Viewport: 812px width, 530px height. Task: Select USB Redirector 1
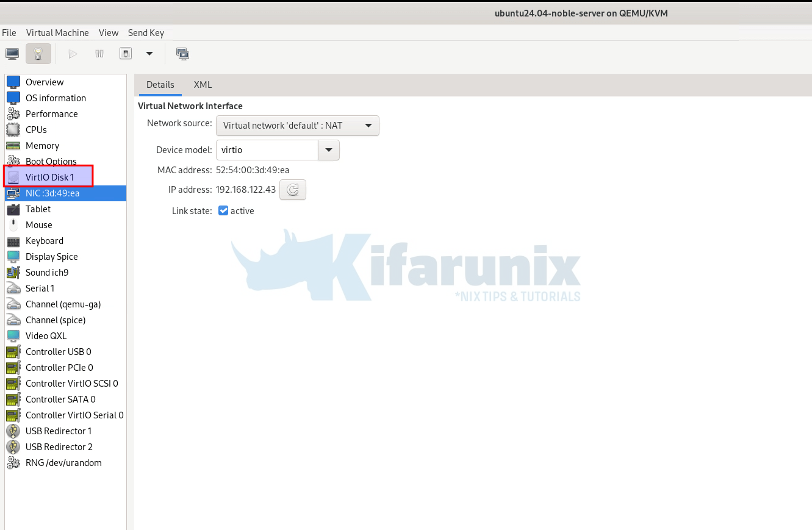[66, 431]
